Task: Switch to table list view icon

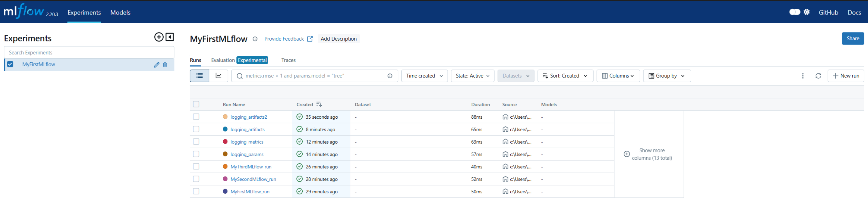Action: tap(199, 76)
